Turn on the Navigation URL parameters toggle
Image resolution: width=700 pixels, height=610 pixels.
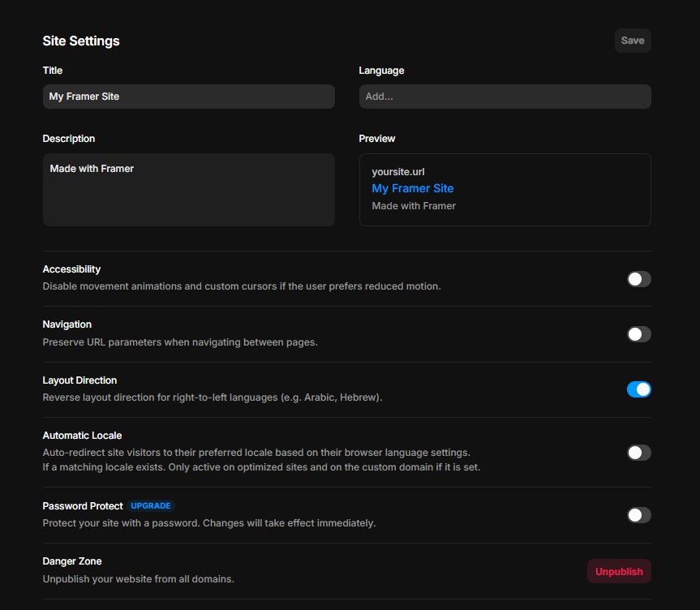(x=639, y=334)
